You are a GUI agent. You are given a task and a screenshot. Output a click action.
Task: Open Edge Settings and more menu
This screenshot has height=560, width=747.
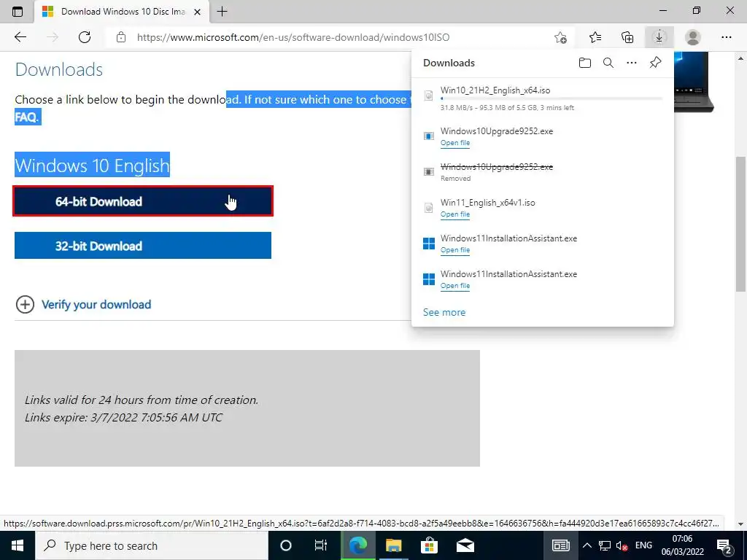726,37
